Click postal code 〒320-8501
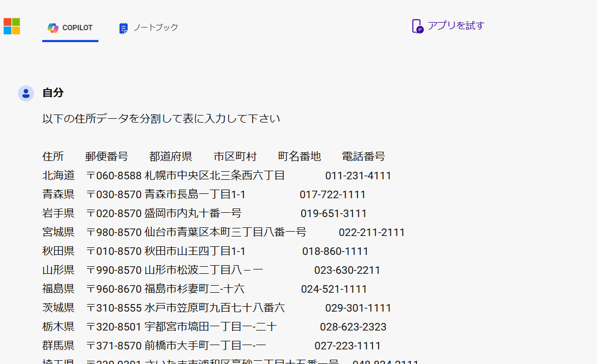This screenshot has height=364, width=597. pos(114,327)
